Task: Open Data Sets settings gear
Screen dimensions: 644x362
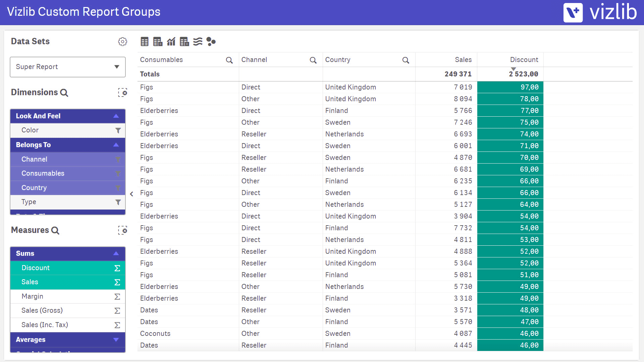Action: point(122,42)
